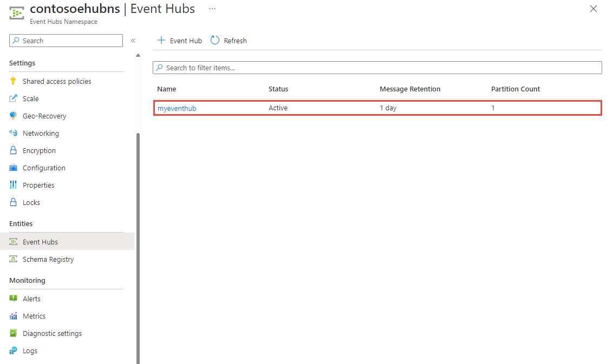Select the Shared access policies key icon
The image size is (613, 364).
tap(14, 81)
